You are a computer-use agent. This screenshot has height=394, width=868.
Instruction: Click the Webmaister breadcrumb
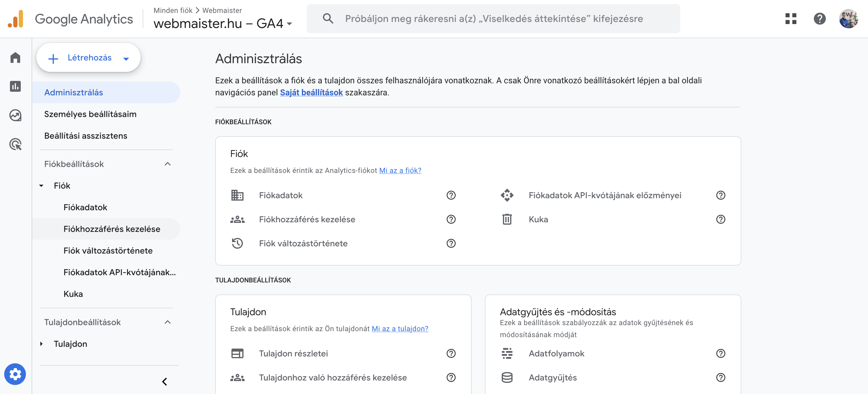click(x=222, y=11)
